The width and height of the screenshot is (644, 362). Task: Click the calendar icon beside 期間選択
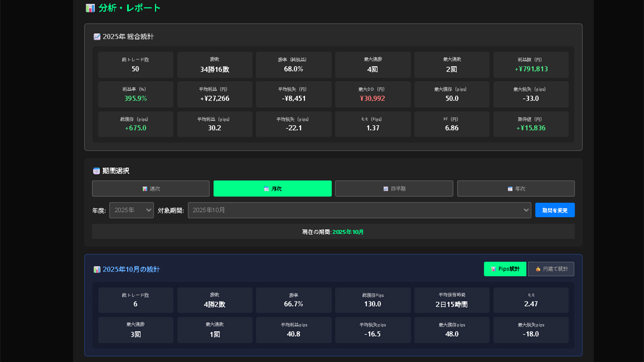coord(97,171)
